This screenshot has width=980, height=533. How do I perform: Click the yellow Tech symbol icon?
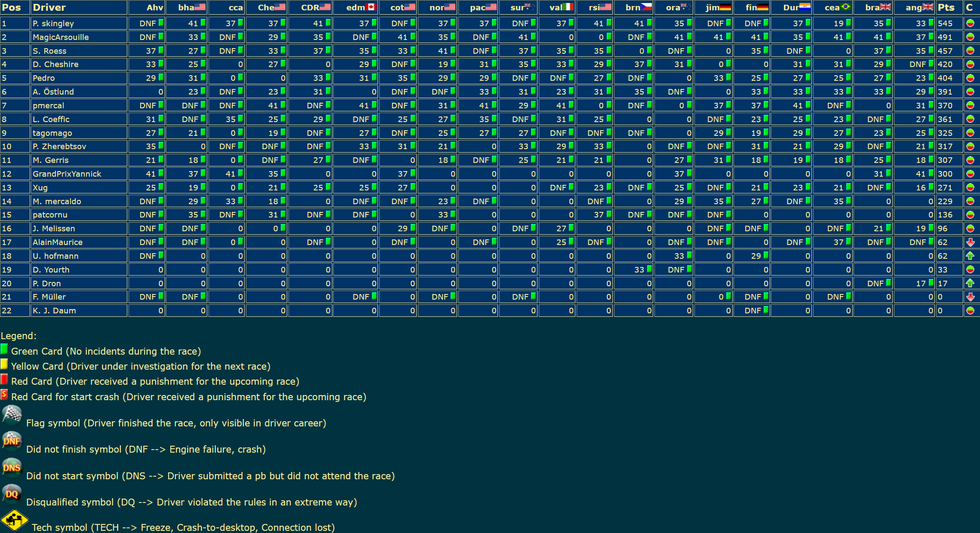pos(14,521)
